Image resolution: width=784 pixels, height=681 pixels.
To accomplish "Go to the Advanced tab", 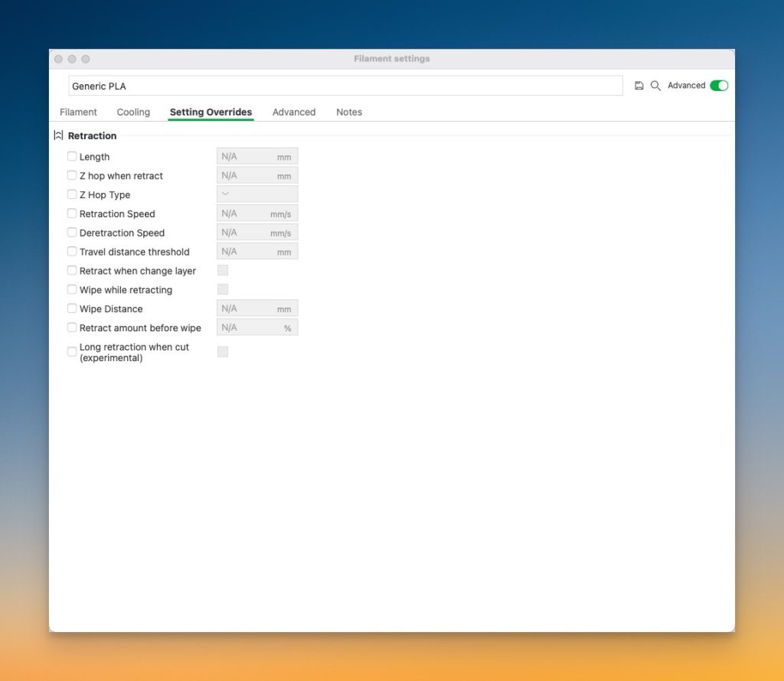I will (x=294, y=112).
